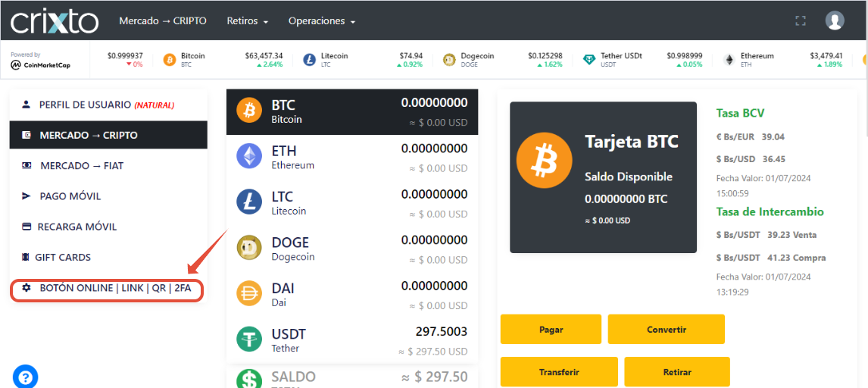Click the card icon beside Recarga Móvil
This screenshot has width=868, height=388.
coord(26,227)
